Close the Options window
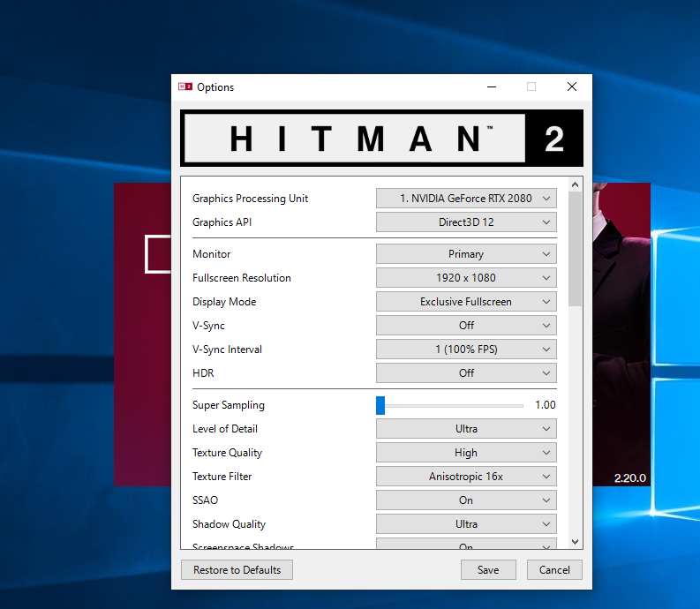 click(572, 86)
